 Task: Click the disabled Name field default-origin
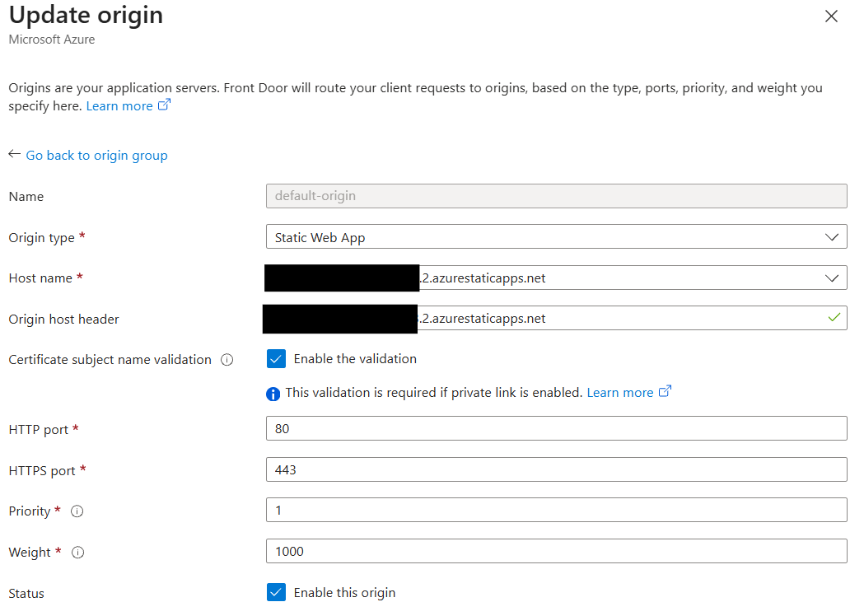(556, 196)
